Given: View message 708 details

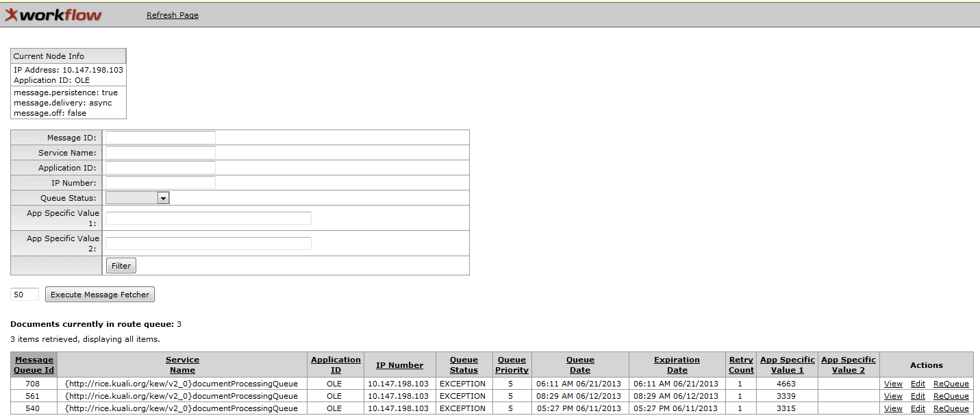Looking at the screenshot, I should [x=893, y=384].
